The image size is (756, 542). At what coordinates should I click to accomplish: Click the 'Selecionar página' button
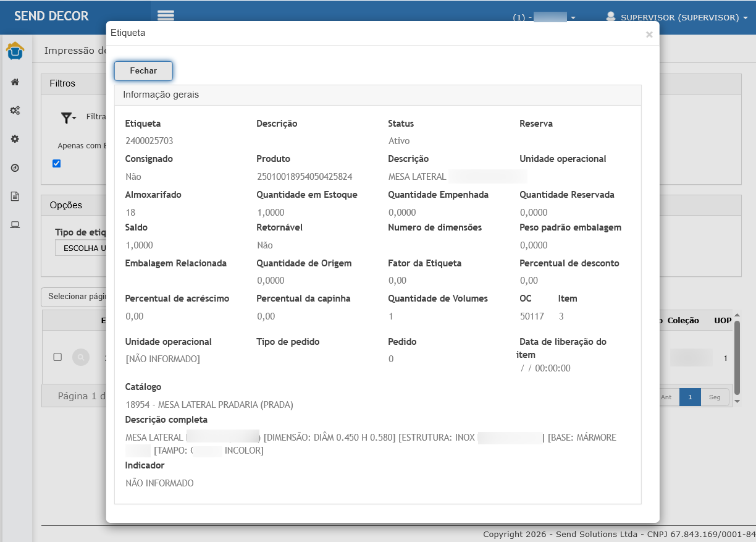(x=74, y=297)
